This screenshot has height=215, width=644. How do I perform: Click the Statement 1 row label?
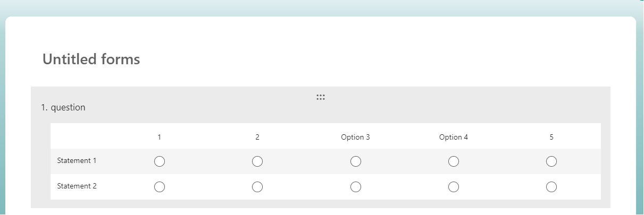tap(77, 160)
